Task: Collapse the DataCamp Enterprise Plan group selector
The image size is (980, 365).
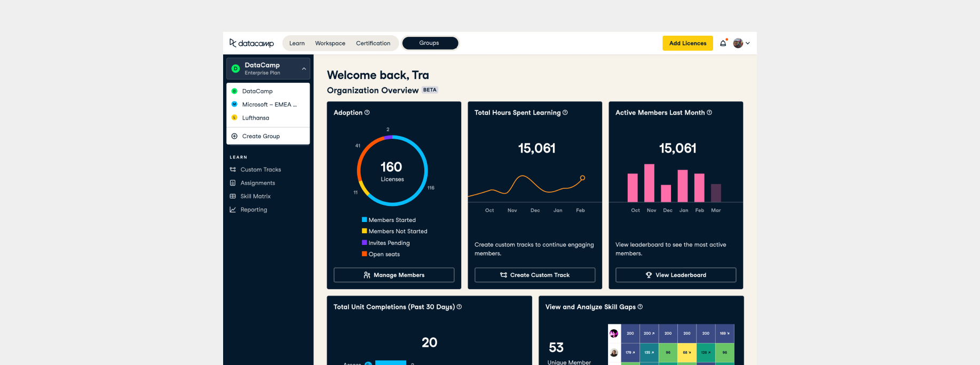Action: [268, 68]
